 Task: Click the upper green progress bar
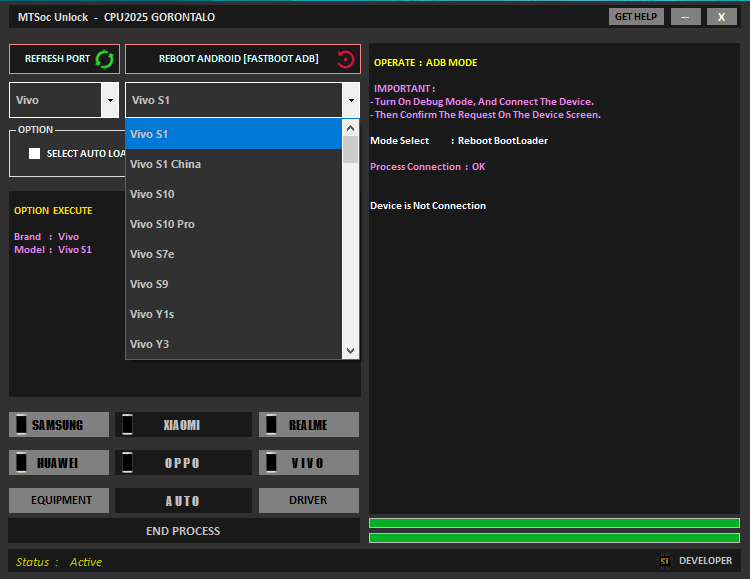click(x=554, y=523)
